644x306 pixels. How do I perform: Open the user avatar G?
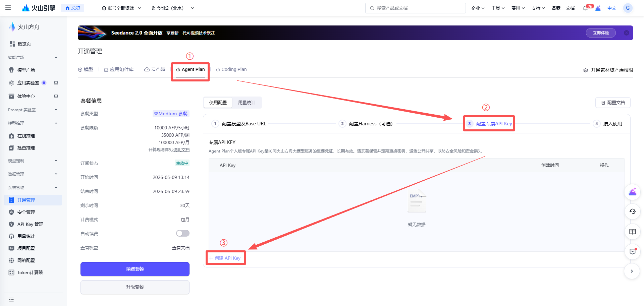click(628, 8)
